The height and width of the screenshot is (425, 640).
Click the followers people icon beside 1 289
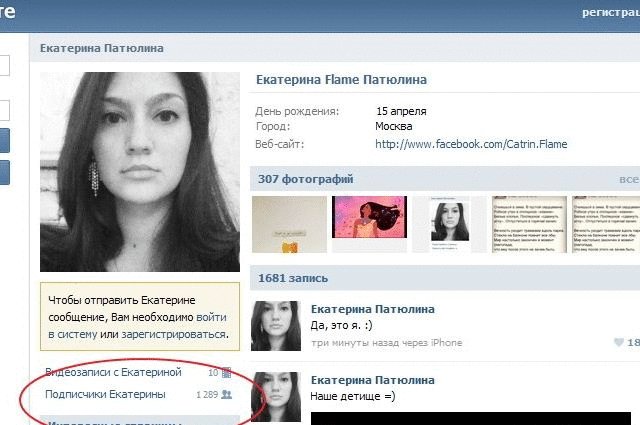pyautogui.click(x=227, y=394)
